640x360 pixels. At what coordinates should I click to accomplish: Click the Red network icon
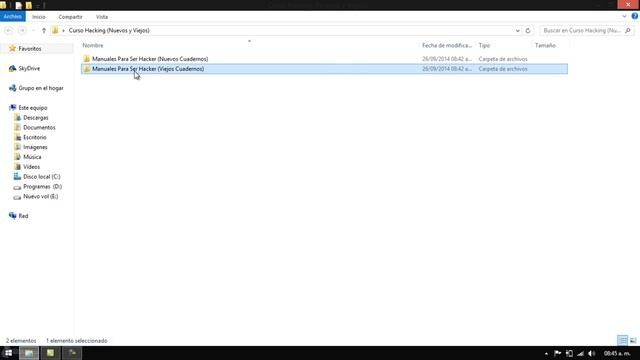click(x=12, y=216)
